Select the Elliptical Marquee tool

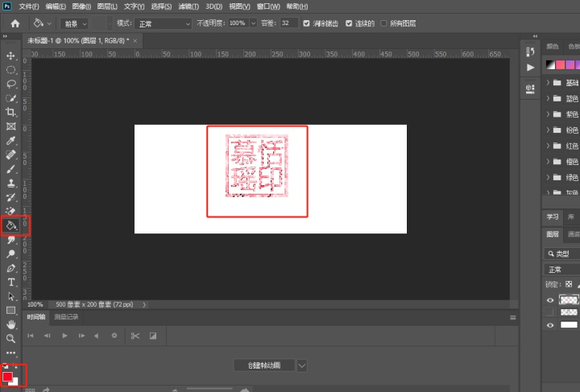pyautogui.click(x=10, y=70)
